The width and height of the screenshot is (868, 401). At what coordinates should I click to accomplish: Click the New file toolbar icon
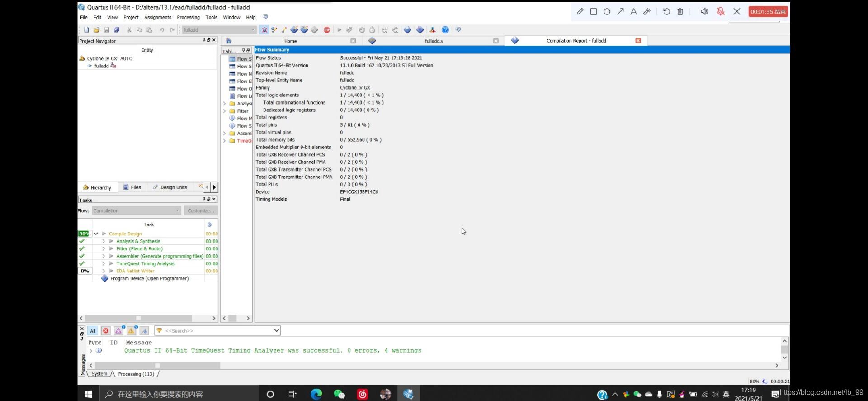[86, 30]
